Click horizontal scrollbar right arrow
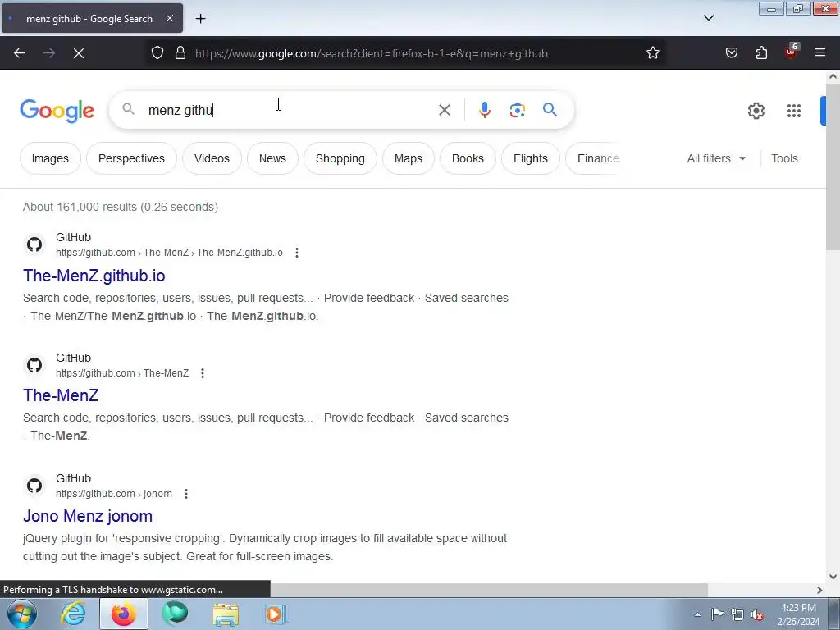840x630 pixels. 819,590
